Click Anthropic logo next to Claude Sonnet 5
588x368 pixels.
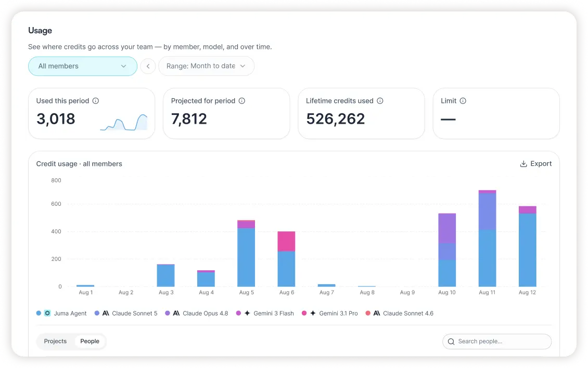[106, 313]
